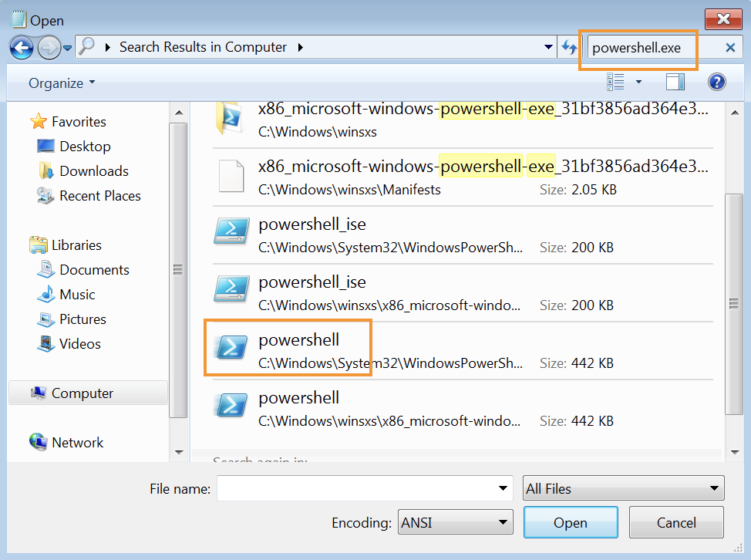Click the Cancel button
The width and height of the screenshot is (751, 560).
point(676,523)
